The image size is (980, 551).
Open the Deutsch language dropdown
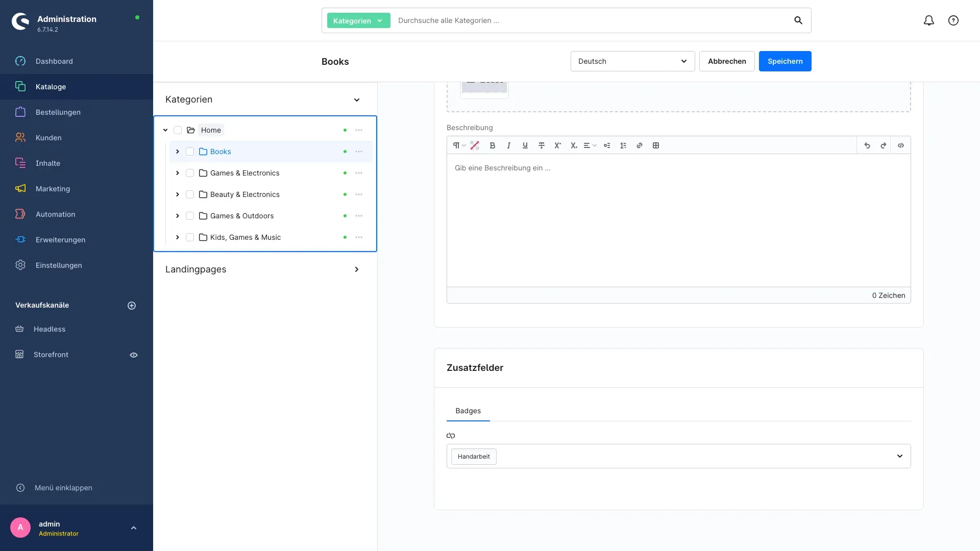point(632,61)
